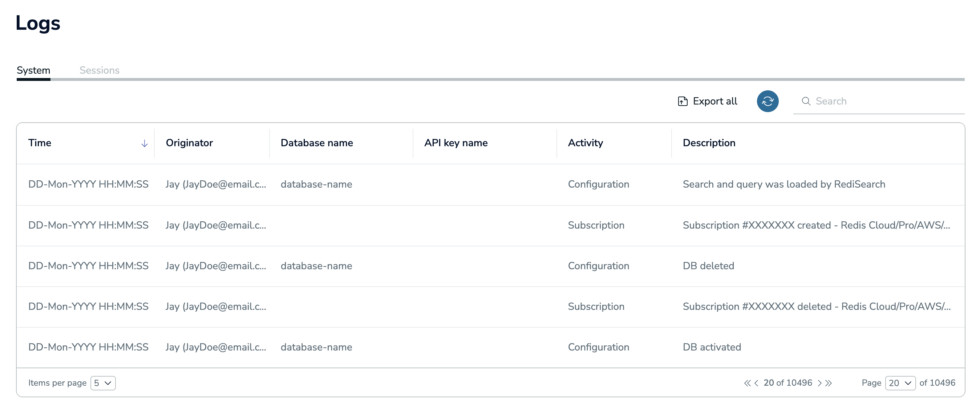
Task: Open Items per page dropdown
Action: 103,383
